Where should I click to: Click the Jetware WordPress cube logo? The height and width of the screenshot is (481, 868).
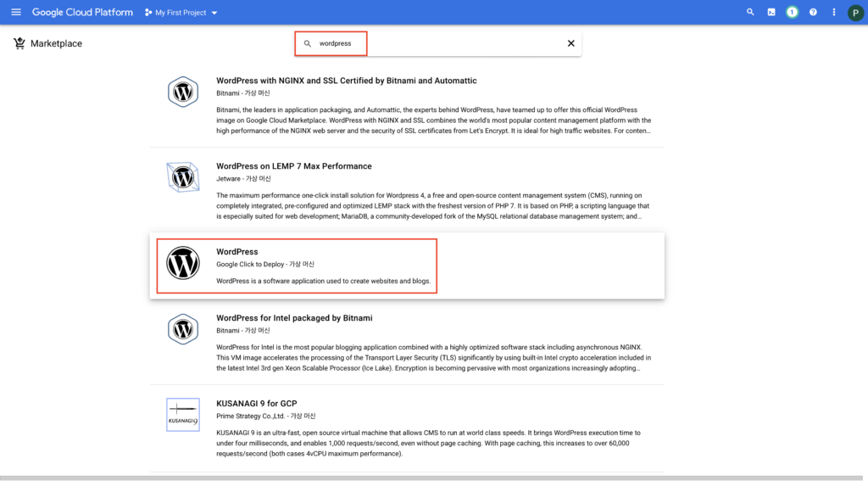[x=183, y=177]
